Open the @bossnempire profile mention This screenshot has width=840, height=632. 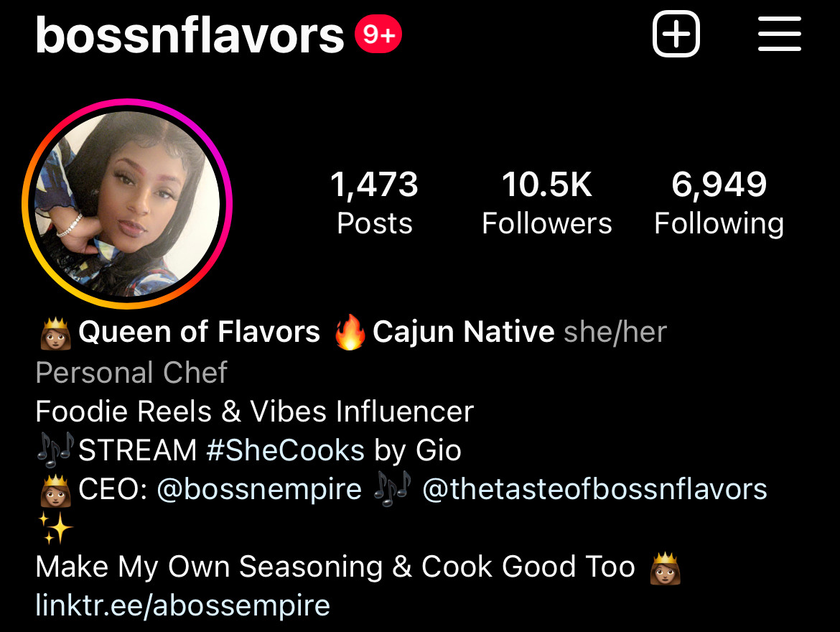coord(259,489)
